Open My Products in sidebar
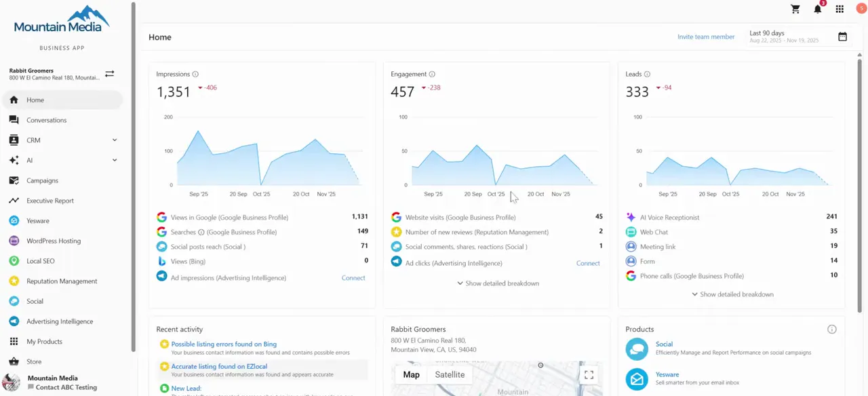 click(62, 342)
